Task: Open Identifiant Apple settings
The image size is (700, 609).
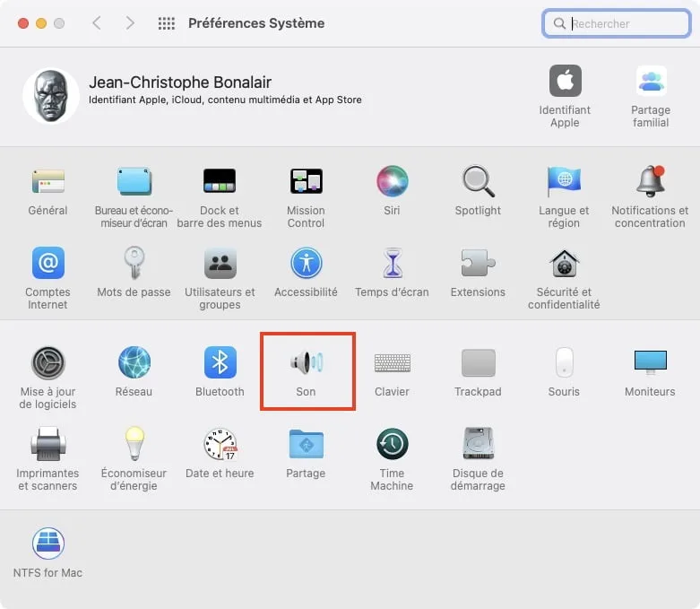Action: click(x=565, y=81)
